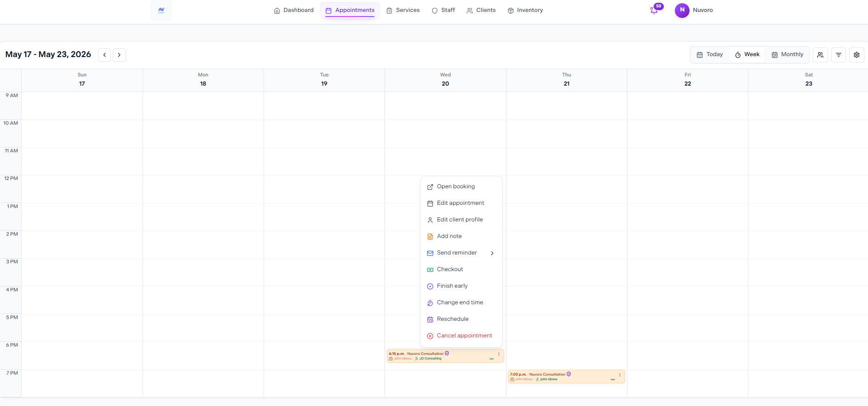Select the Thu 21 day header

[567, 80]
